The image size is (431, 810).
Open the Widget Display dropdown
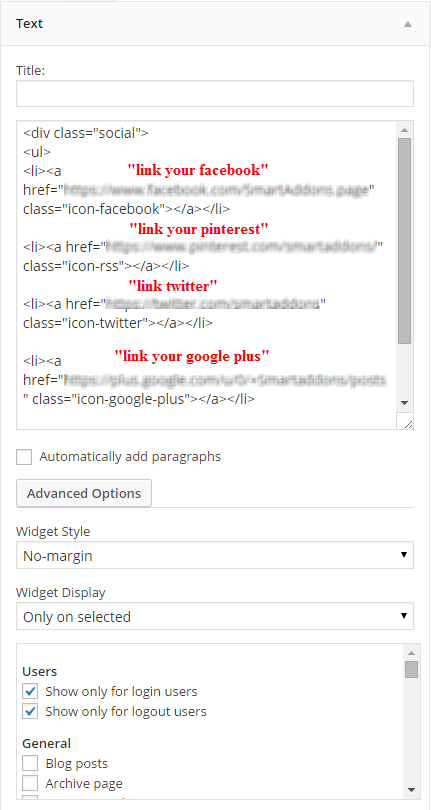tap(215, 616)
